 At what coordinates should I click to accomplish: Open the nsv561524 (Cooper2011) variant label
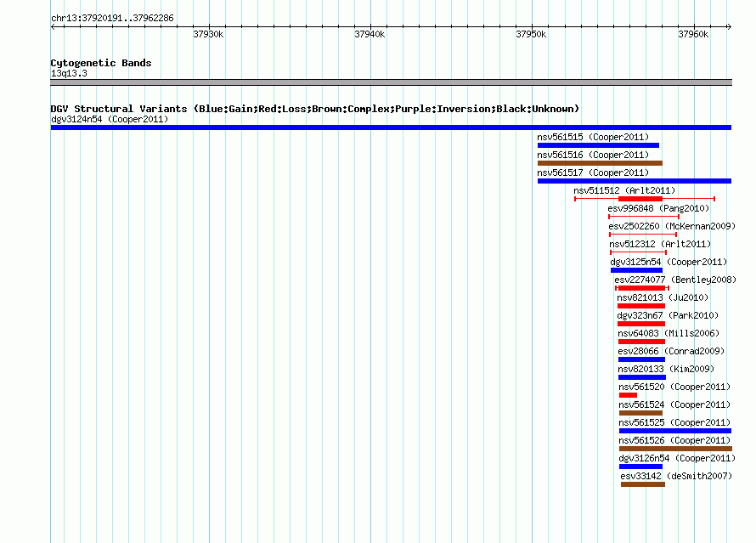coord(674,404)
